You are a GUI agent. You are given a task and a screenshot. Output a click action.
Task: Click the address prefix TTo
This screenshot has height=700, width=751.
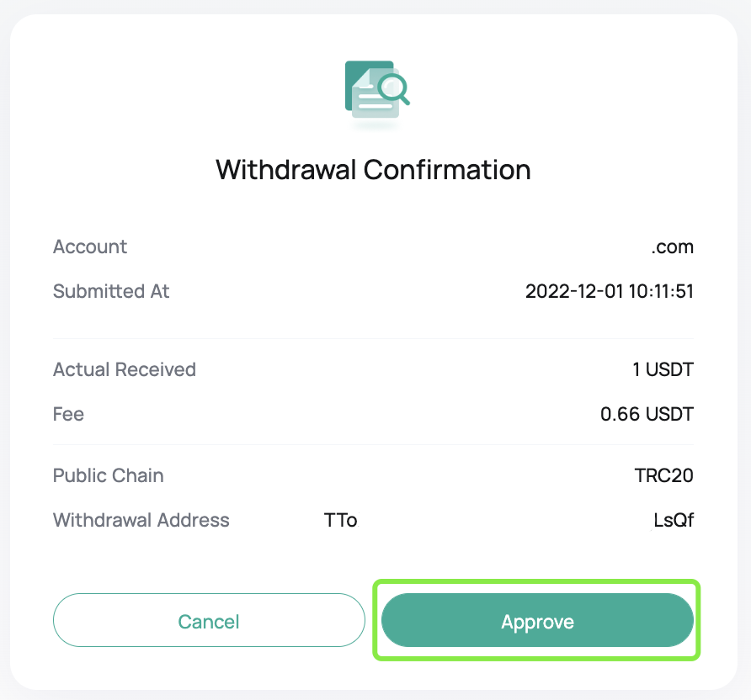tap(341, 520)
